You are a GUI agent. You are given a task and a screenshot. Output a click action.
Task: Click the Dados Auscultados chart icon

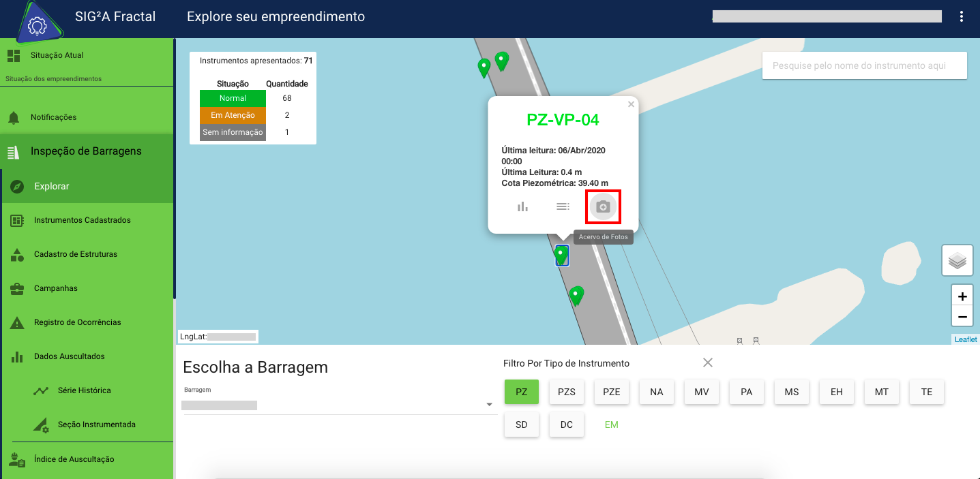[18, 356]
